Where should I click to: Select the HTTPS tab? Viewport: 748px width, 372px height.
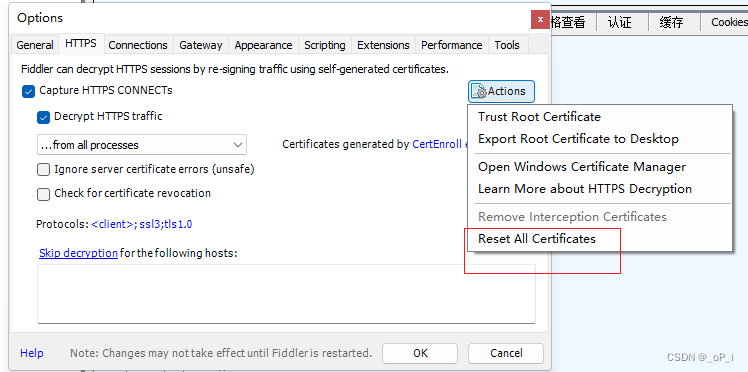click(81, 43)
